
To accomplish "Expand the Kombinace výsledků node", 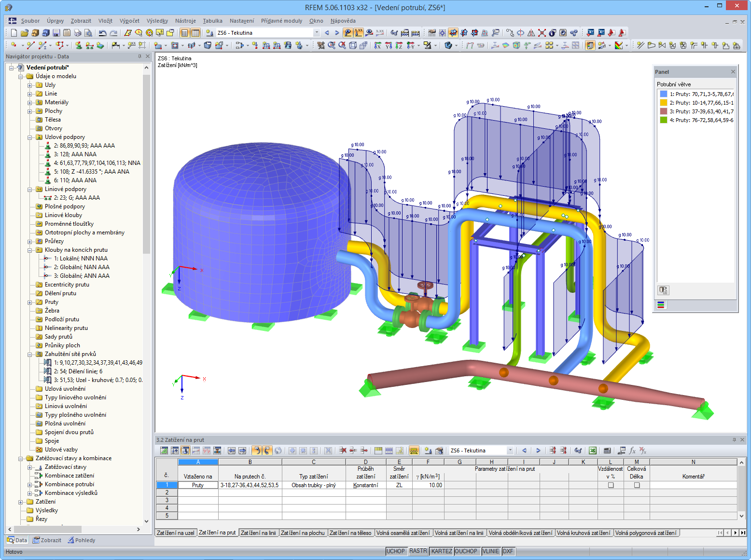I will click(x=30, y=493).
